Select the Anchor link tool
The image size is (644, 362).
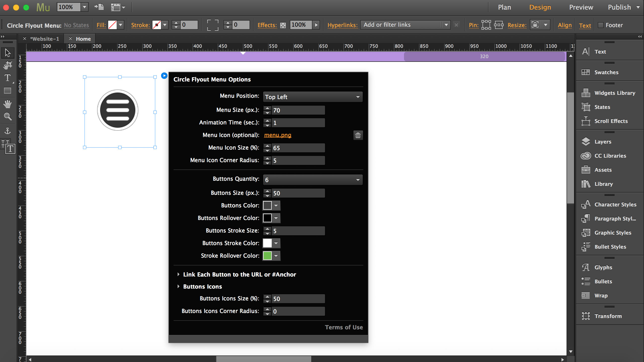[x=8, y=131]
